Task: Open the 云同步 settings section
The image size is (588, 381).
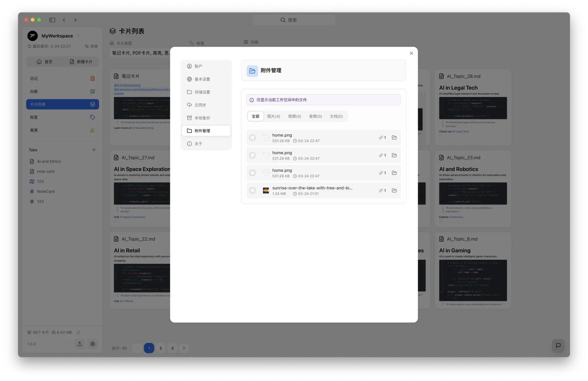Action: pyautogui.click(x=206, y=105)
